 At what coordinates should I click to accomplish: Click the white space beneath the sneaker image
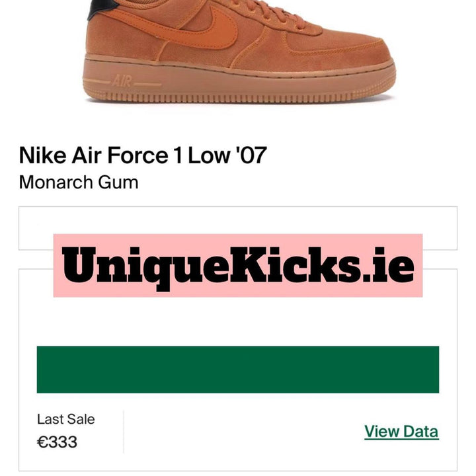238,123
